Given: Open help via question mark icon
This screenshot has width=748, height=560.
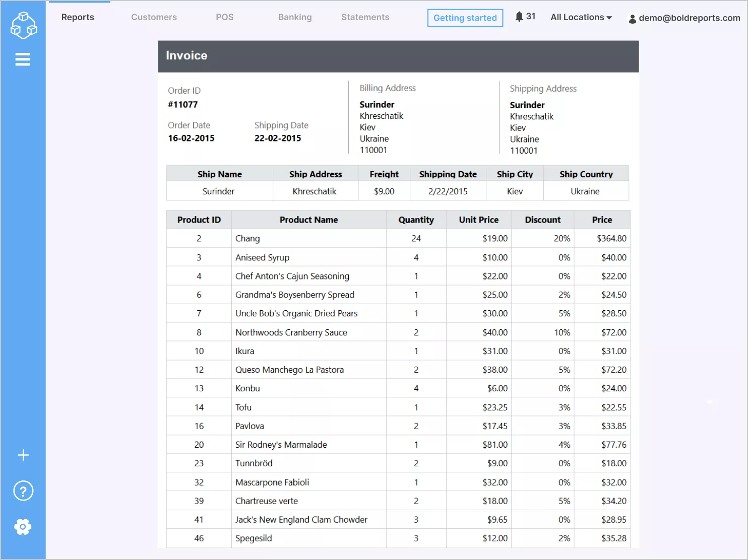Looking at the screenshot, I should [23, 491].
